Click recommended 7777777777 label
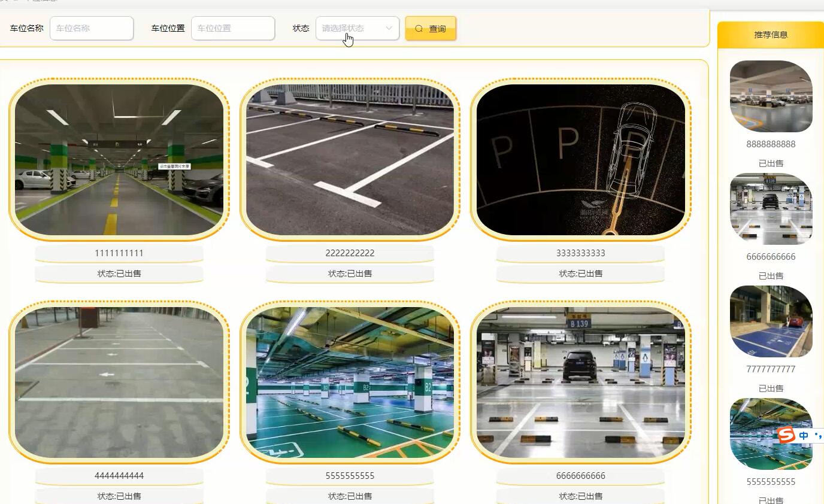Image resolution: width=824 pixels, height=504 pixels. click(771, 369)
